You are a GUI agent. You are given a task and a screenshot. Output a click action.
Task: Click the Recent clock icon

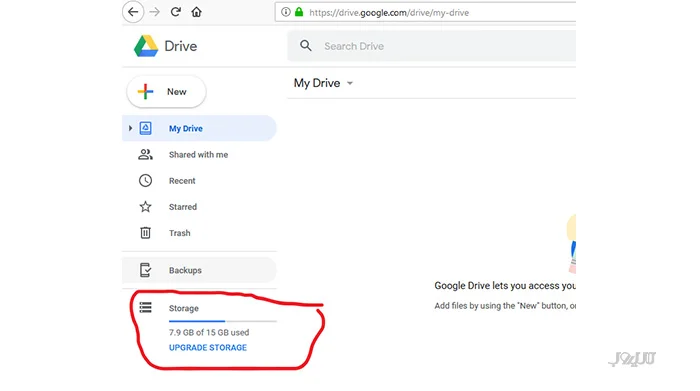tap(146, 180)
